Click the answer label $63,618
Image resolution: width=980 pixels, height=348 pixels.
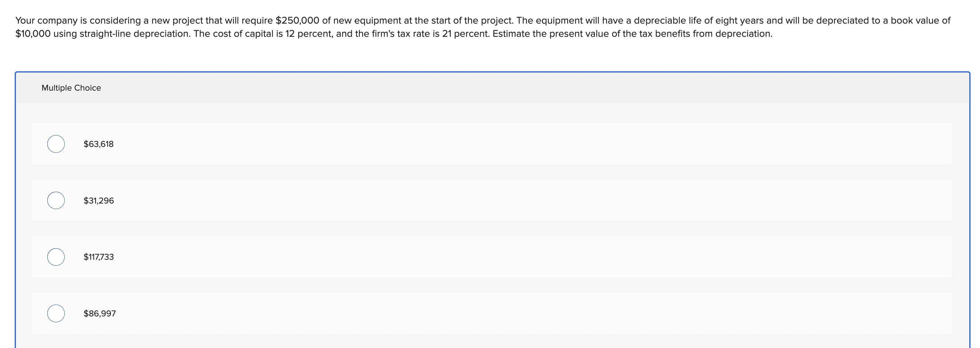coord(98,144)
